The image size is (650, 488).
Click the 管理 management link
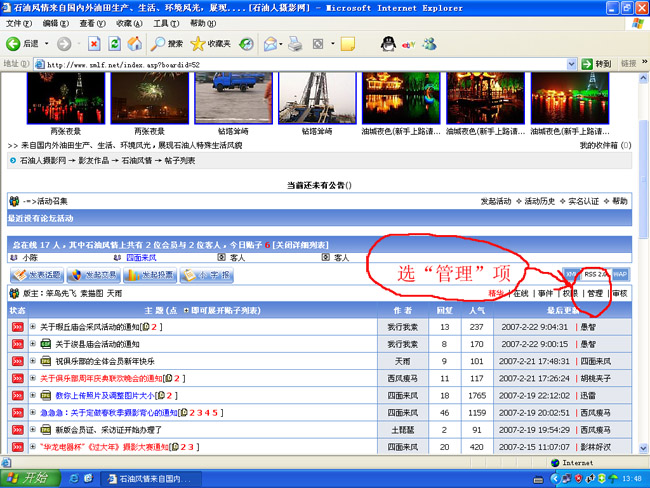[595, 294]
